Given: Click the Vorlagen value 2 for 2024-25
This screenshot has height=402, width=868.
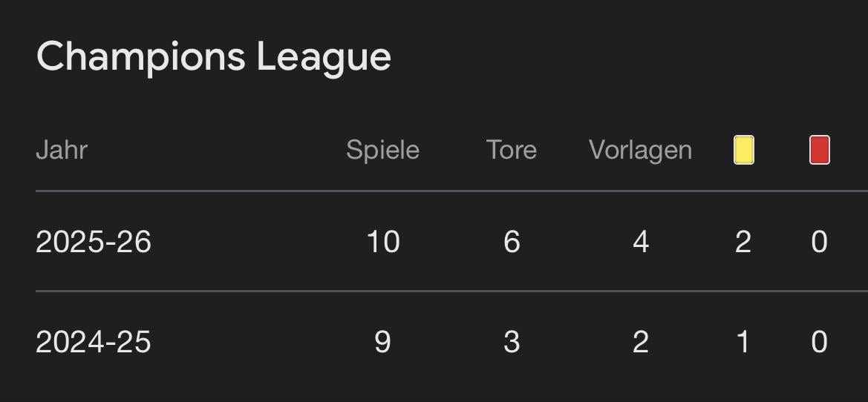Looking at the screenshot, I should tap(641, 342).
